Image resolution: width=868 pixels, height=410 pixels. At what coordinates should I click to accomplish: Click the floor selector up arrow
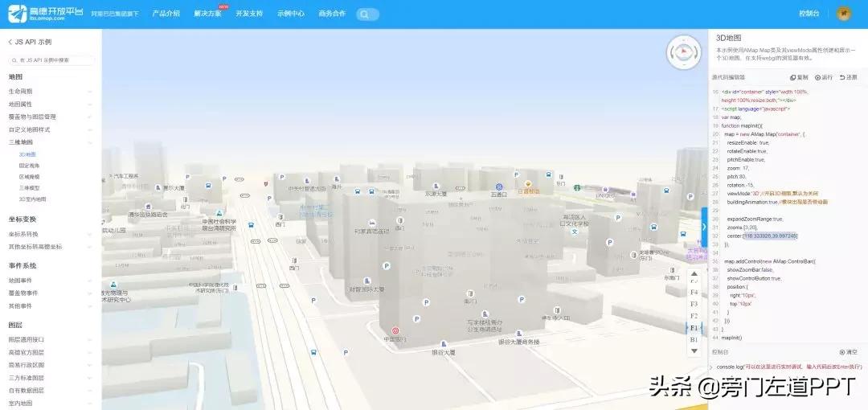694,273
